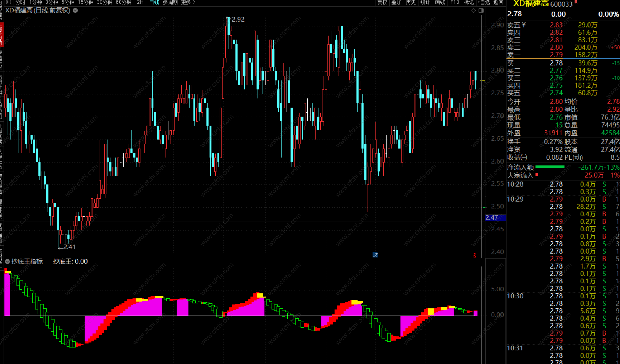Screen dimensions: 620x364
Task: Toggle the right side panel layout icon
Action: [481, 10]
